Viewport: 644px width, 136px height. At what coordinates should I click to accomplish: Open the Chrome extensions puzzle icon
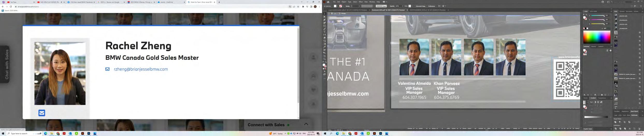(x=303, y=6)
